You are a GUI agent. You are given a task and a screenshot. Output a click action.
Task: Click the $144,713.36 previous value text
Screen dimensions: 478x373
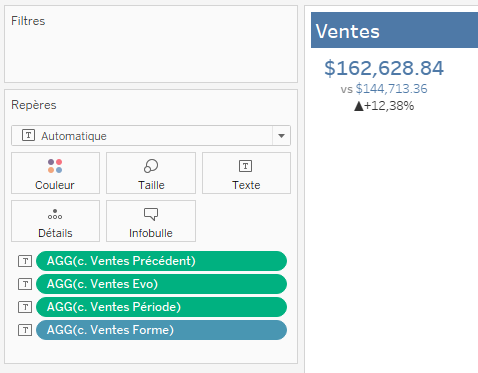(x=391, y=89)
